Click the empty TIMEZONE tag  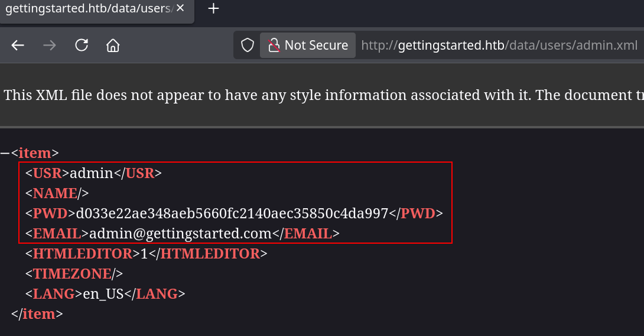(x=74, y=274)
